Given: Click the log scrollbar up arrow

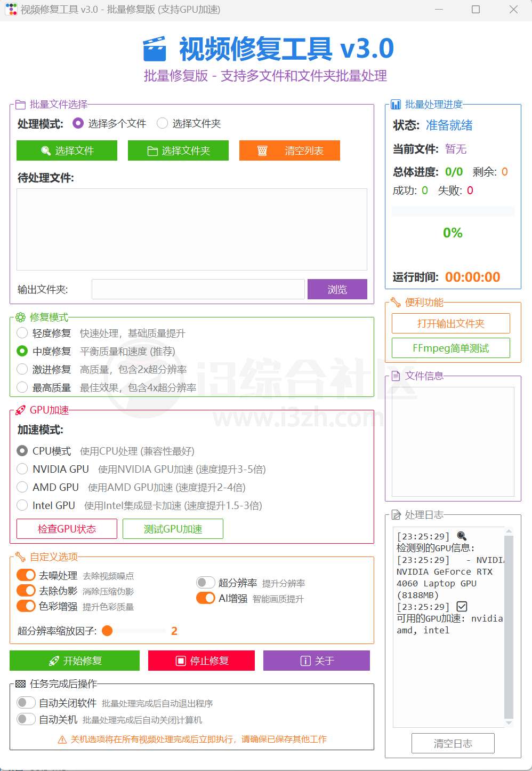Looking at the screenshot, I should coord(509,531).
